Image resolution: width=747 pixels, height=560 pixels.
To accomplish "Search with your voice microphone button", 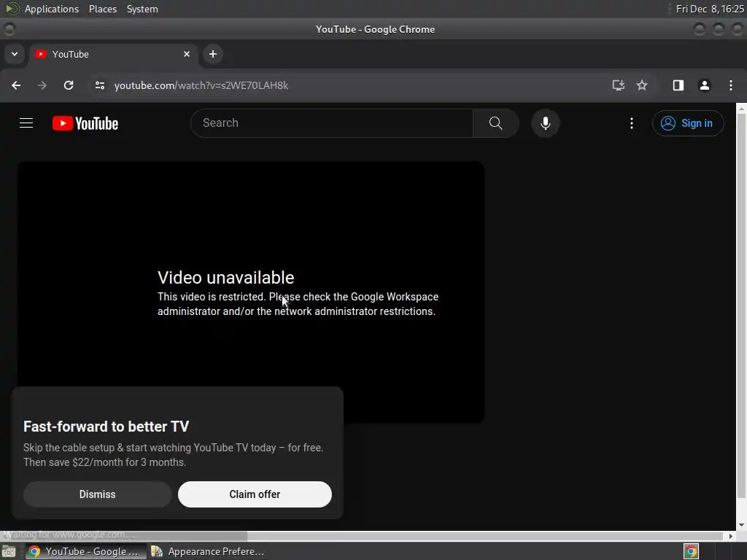I will point(546,123).
